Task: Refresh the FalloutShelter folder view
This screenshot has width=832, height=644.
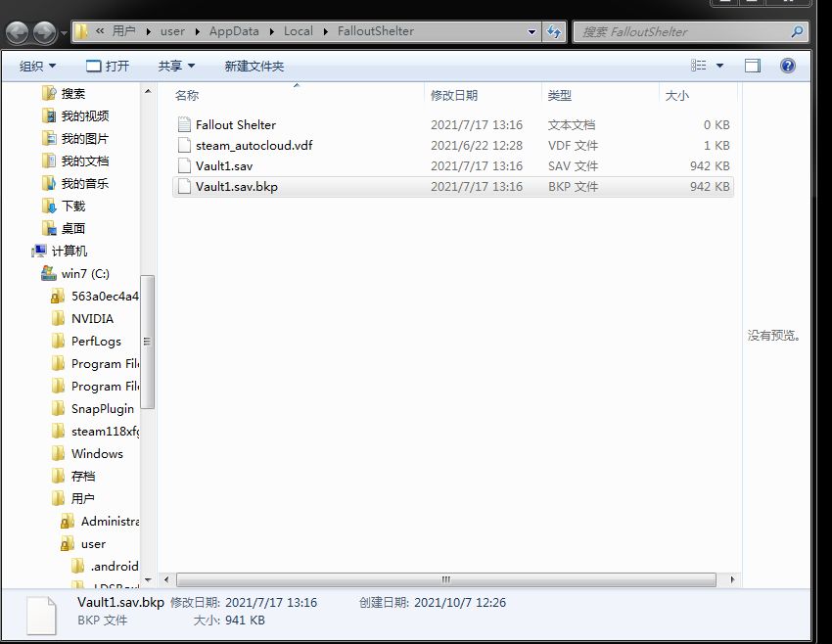Action: (x=554, y=32)
